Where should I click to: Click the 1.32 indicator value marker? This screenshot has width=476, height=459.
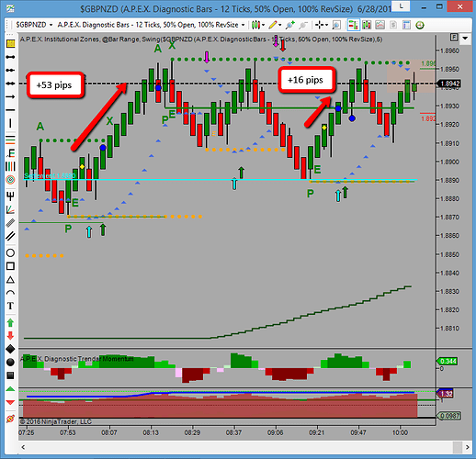(x=446, y=394)
